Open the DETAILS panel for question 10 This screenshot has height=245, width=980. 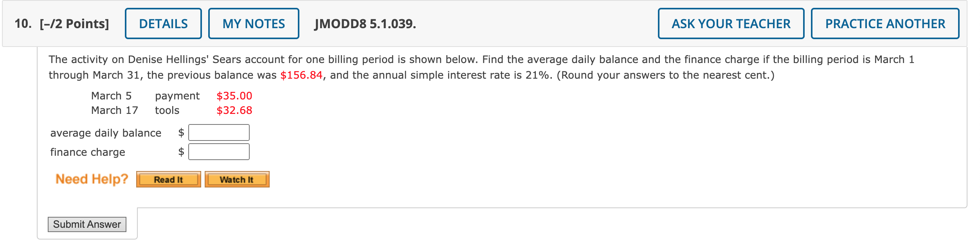(163, 23)
